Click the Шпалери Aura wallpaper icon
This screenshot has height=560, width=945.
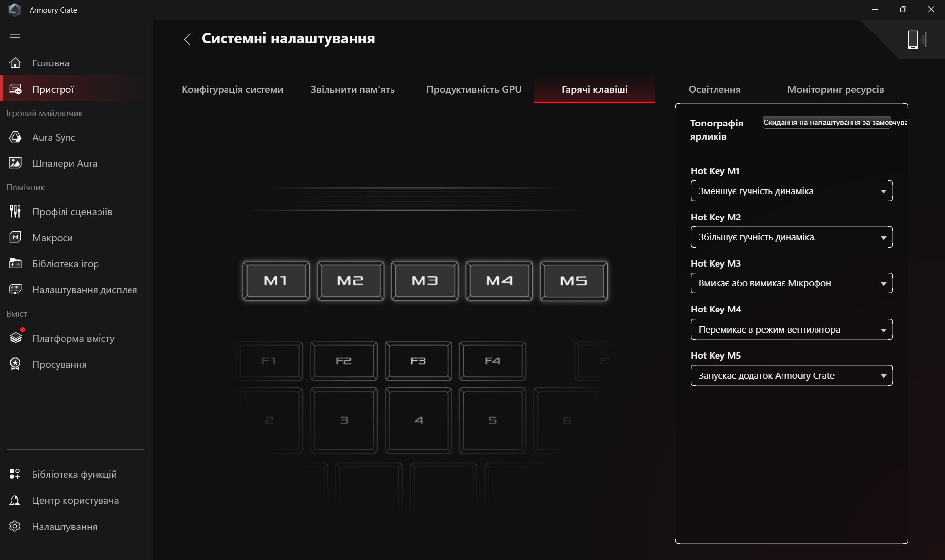click(15, 163)
